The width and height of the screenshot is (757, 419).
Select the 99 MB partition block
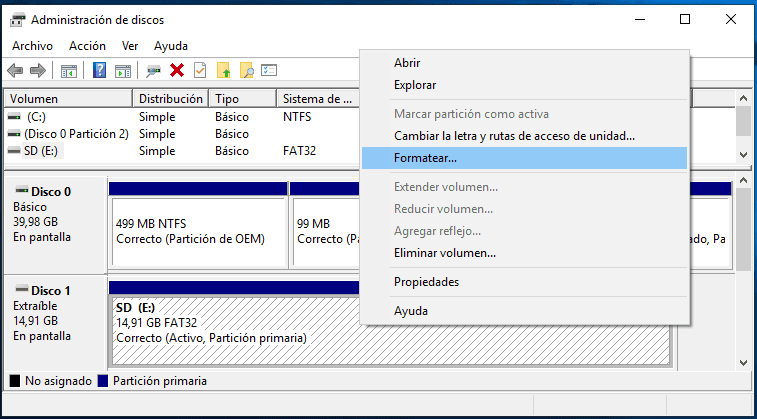[x=326, y=232]
